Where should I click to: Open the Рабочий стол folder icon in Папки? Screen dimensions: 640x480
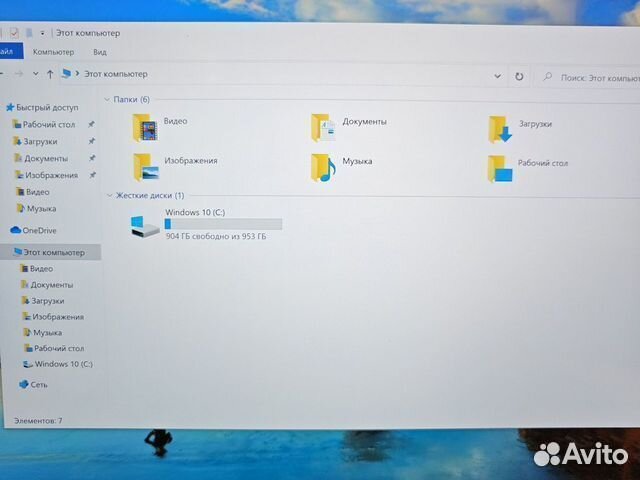point(500,169)
